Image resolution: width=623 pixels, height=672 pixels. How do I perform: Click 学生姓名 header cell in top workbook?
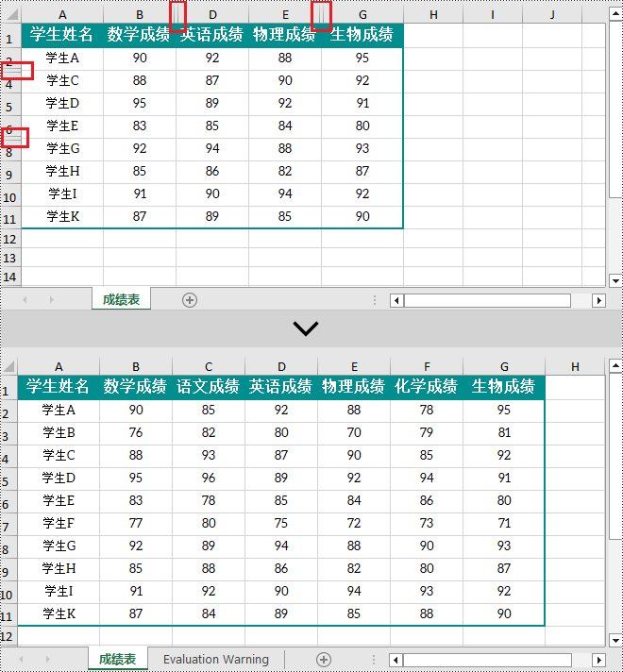point(62,35)
